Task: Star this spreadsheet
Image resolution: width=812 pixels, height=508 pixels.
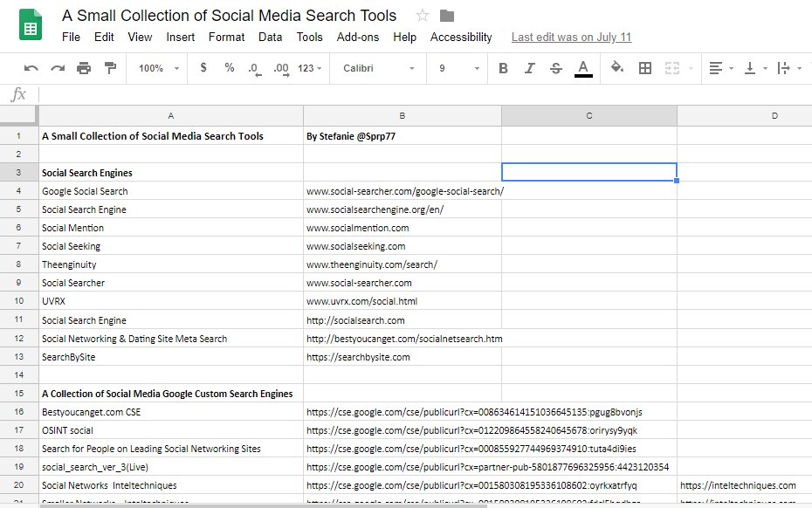Action: pos(423,16)
